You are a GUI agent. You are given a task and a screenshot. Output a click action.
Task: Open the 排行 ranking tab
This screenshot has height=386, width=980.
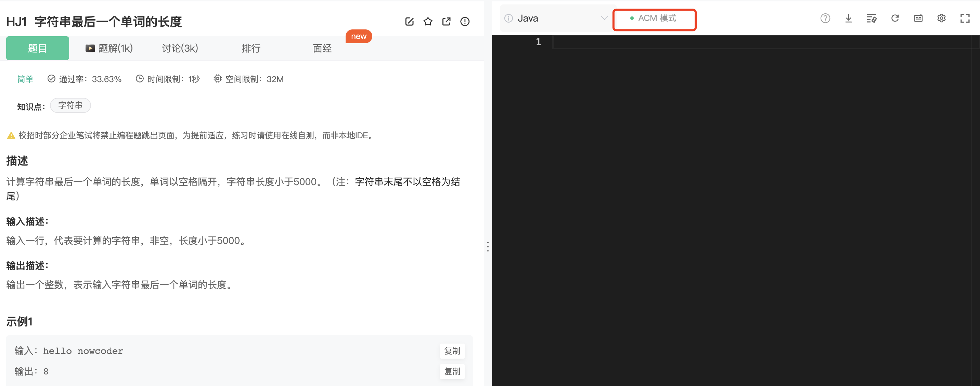coord(251,48)
